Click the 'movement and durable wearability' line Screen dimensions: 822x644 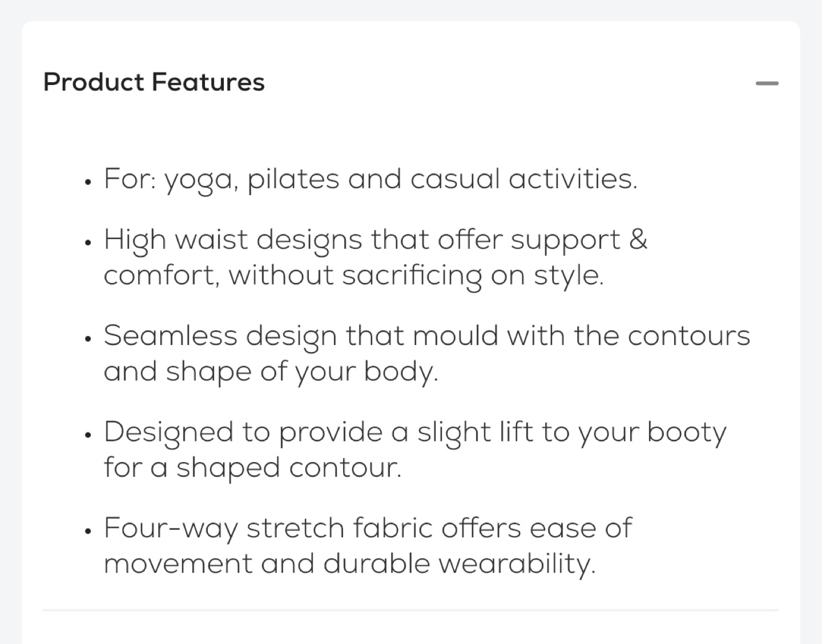tap(349, 564)
